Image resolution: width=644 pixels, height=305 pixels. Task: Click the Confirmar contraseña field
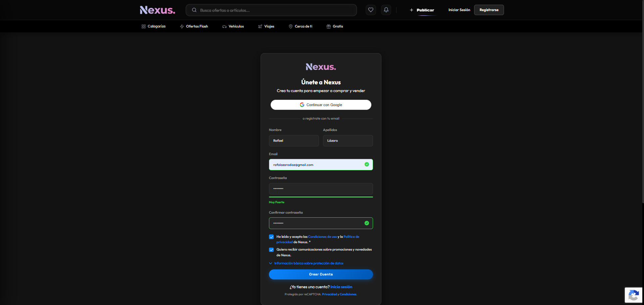click(x=321, y=223)
